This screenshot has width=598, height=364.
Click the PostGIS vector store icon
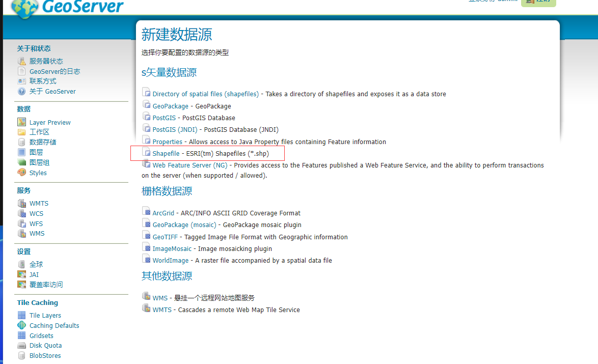point(147,118)
